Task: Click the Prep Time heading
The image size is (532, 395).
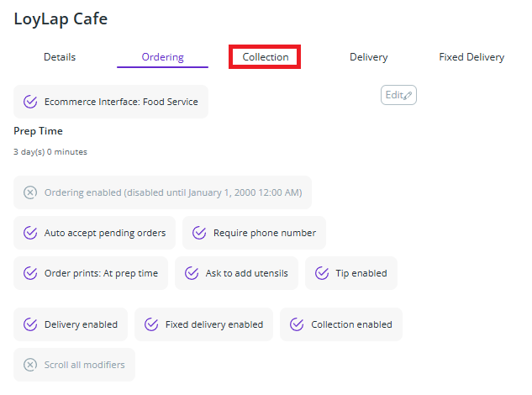Action: click(38, 131)
